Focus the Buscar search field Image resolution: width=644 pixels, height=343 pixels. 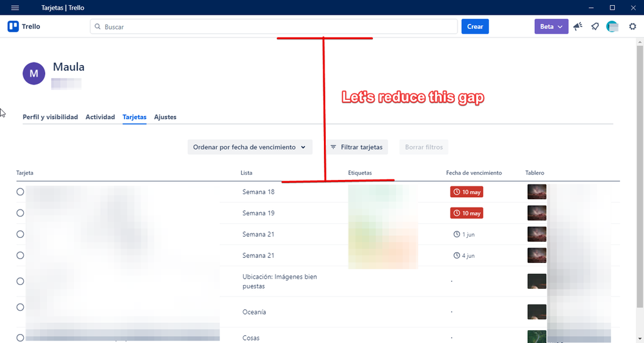coord(274,26)
